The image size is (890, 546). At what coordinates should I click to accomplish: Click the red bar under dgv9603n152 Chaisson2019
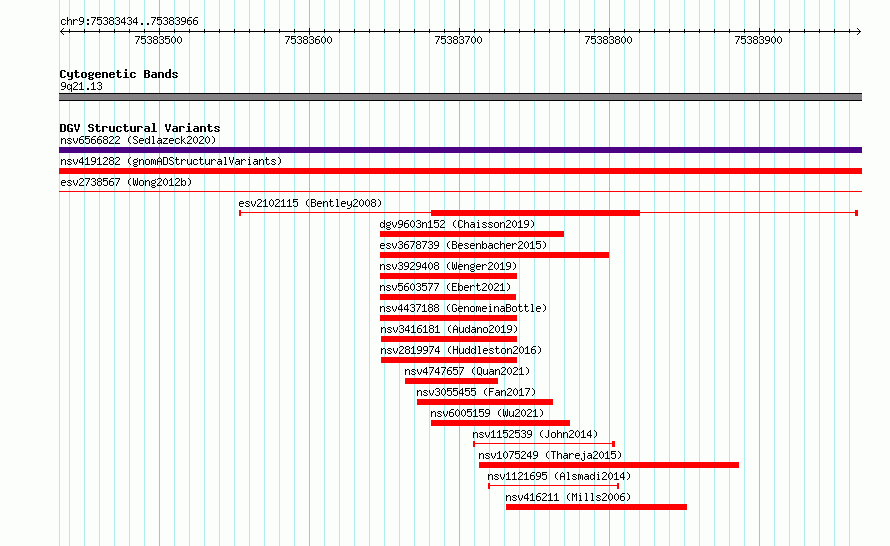point(472,234)
